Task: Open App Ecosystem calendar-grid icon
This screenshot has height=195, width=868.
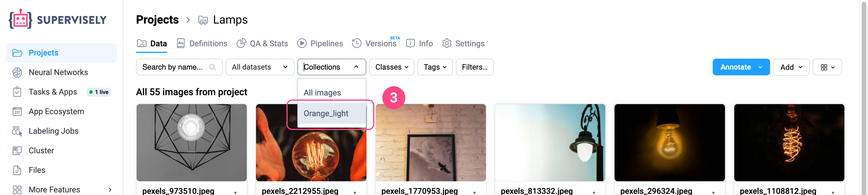Action: point(17,111)
